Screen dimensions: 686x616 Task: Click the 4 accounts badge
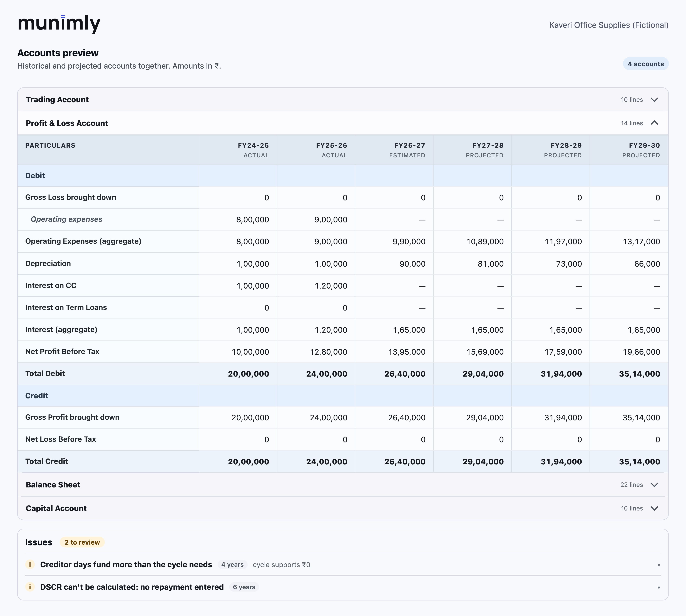(645, 64)
